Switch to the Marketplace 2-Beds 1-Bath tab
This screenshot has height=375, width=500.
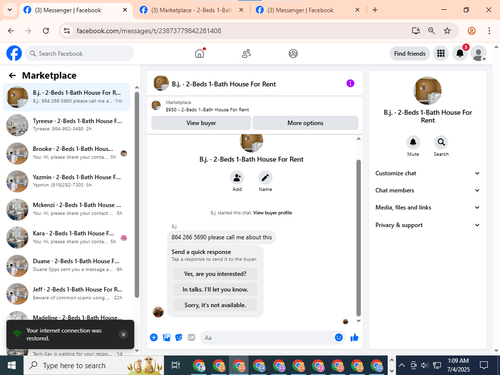point(191,10)
